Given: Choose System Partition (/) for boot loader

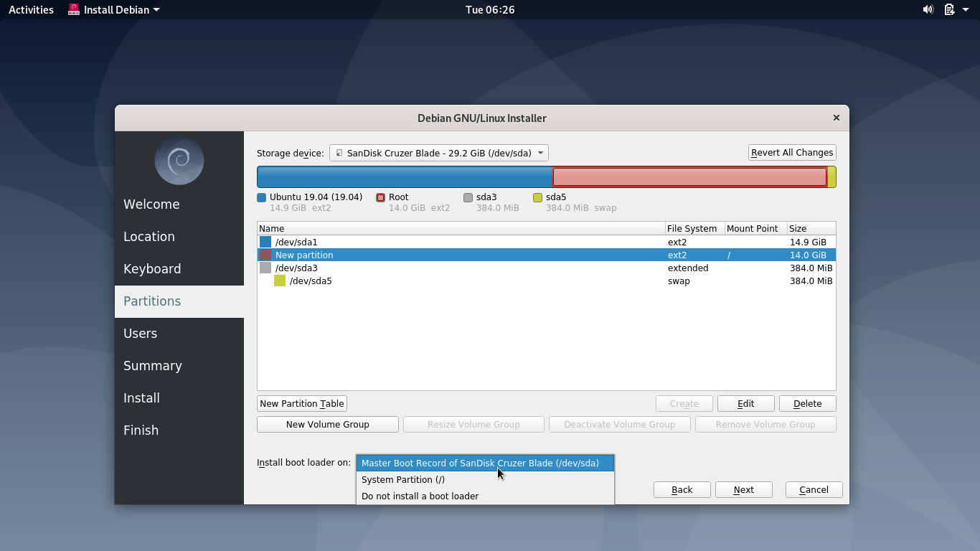Looking at the screenshot, I should point(485,480).
